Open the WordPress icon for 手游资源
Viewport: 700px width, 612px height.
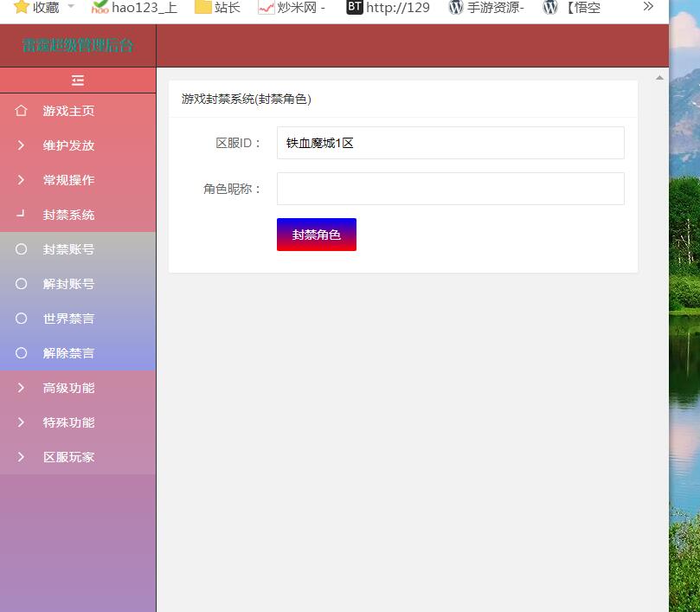coord(456,8)
